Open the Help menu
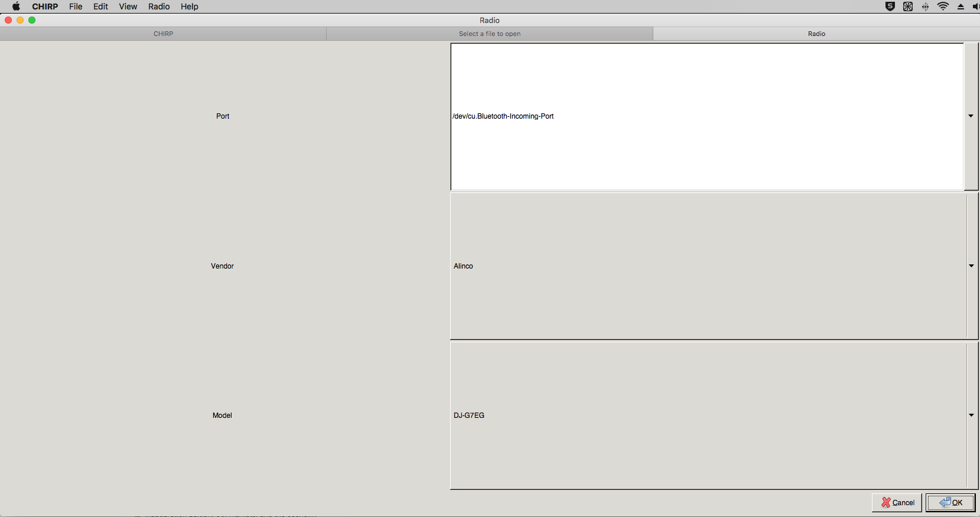The width and height of the screenshot is (980, 517). pyautogui.click(x=190, y=6)
